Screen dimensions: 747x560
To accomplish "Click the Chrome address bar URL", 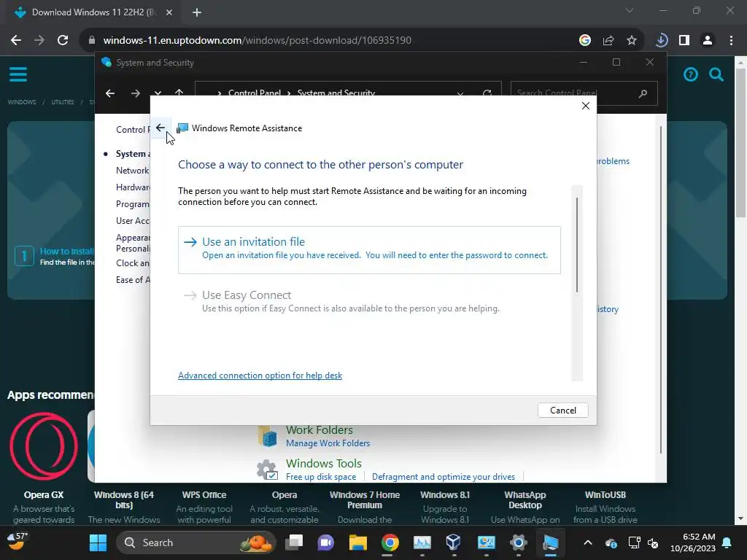I will [x=257, y=40].
